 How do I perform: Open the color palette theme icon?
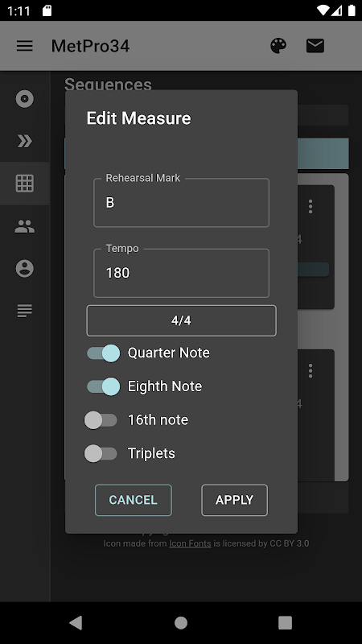(x=278, y=46)
